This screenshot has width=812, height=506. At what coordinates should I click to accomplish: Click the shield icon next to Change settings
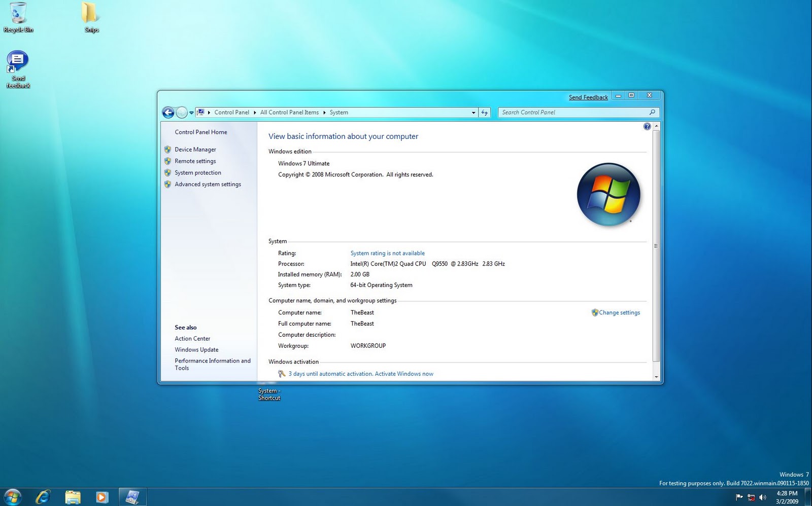coord(595,313)
